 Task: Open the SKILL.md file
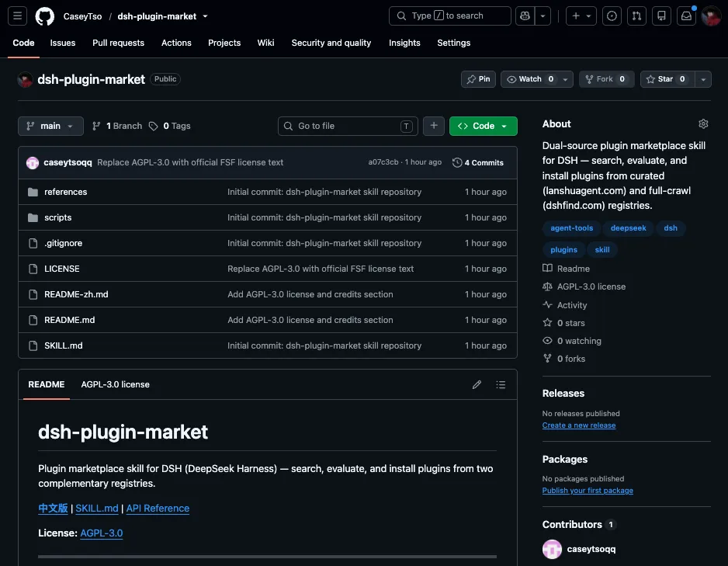click(x=64, y=346)
